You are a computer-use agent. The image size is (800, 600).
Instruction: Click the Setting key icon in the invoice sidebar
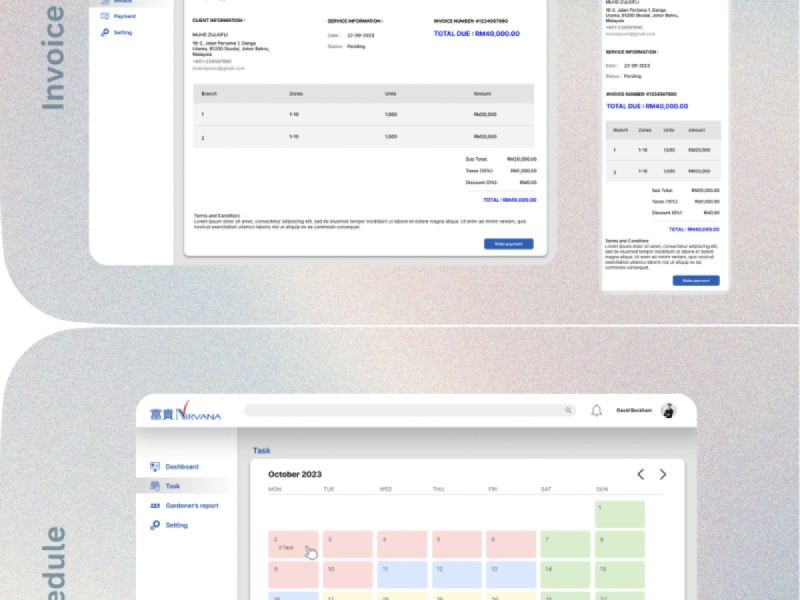(x=105, y=33)
